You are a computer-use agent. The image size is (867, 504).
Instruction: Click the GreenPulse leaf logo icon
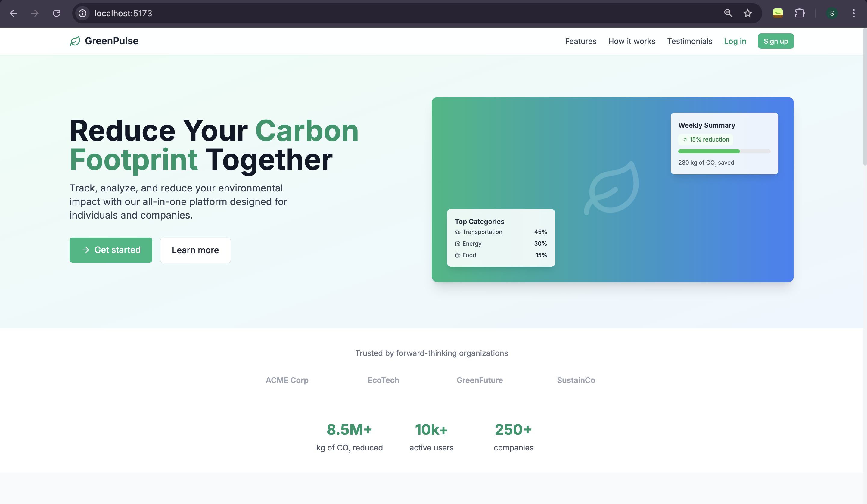75,41
